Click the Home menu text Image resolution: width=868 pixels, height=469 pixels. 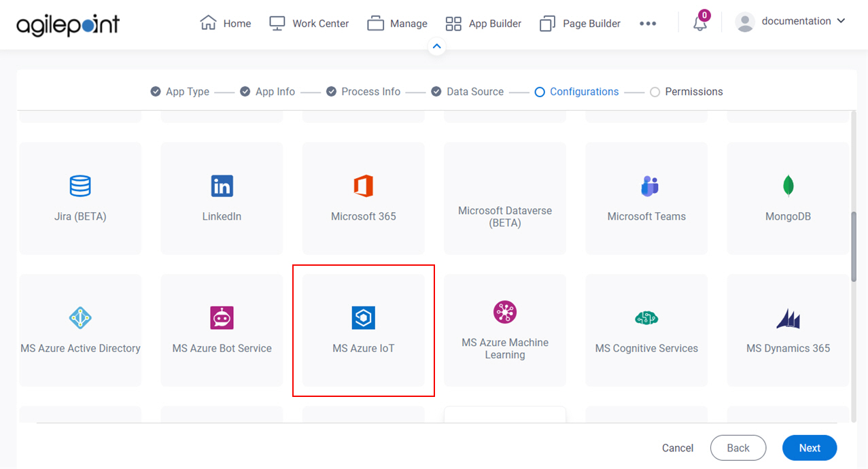click(x=237, y=24)
